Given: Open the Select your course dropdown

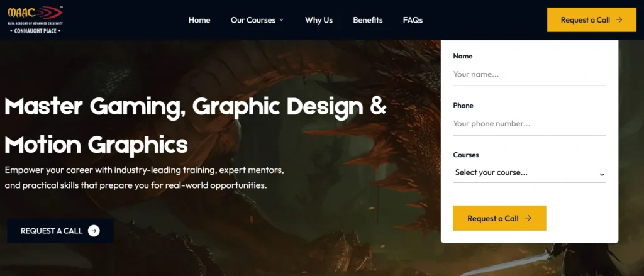Looking at the screenshot, I should (530, 173).
